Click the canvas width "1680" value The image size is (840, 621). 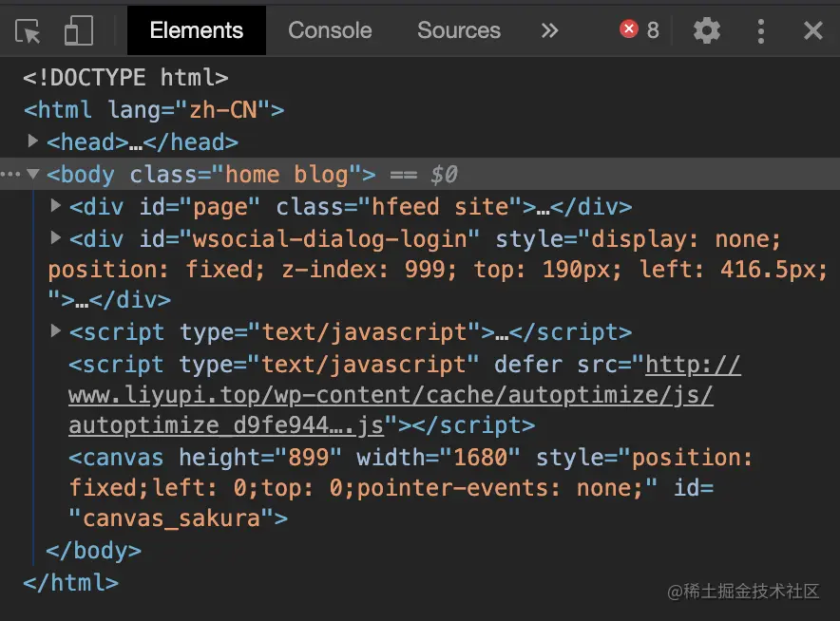480,458
